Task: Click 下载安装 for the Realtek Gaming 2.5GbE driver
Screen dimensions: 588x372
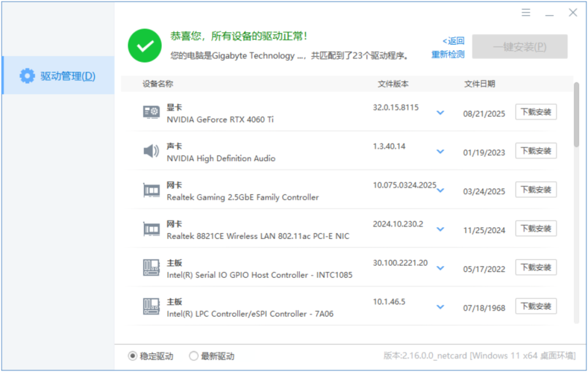Action: pyautogui.click(x=536, y=190)
